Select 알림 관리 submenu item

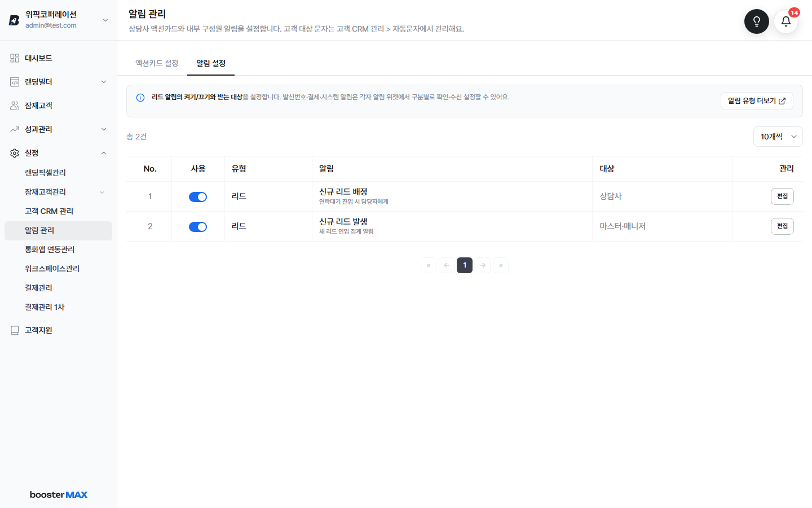(x=58, y=230)
